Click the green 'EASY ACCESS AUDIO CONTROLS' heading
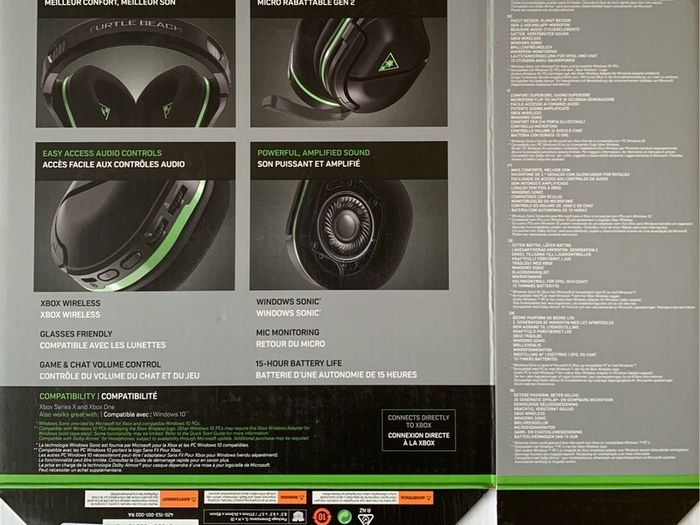This screenshot has height=525, width=700. 102,153
